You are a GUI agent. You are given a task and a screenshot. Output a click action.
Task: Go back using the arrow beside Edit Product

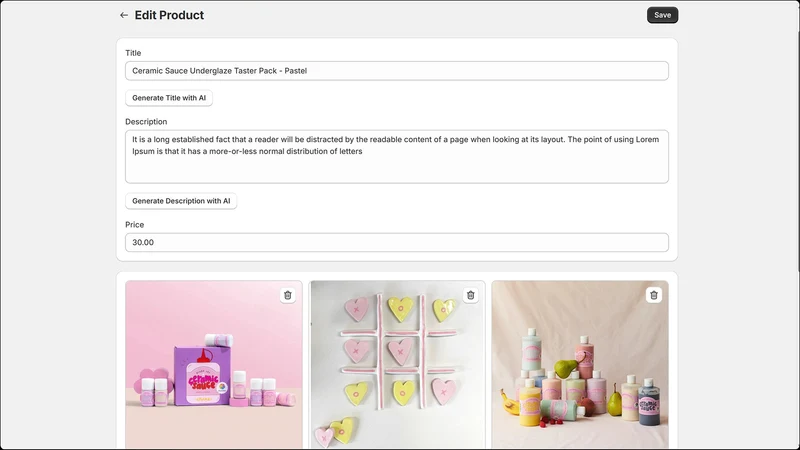point(123,15)
